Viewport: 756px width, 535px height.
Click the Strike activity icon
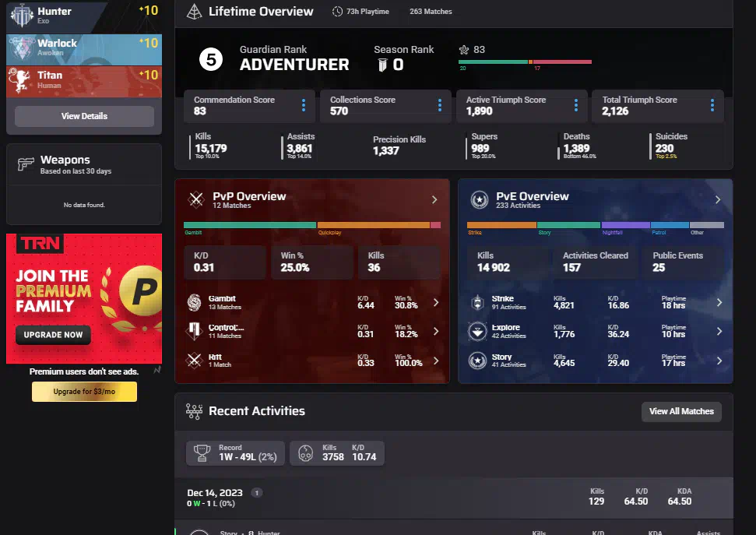(x=479, y=302)
